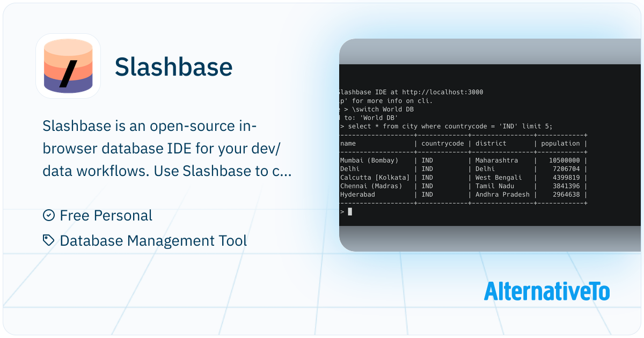Click the http://localhost:3000 URL text
Viewport: 644px width, 338px height.
click(442, 92)
